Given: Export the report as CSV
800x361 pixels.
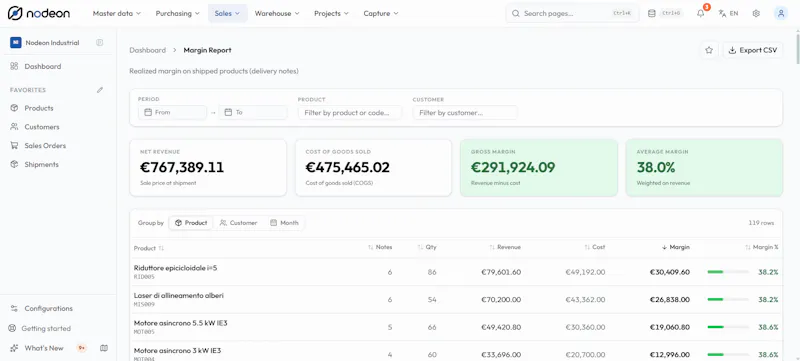Looking at the screenshot, I should pyautogui.click(x=753, y=50).
